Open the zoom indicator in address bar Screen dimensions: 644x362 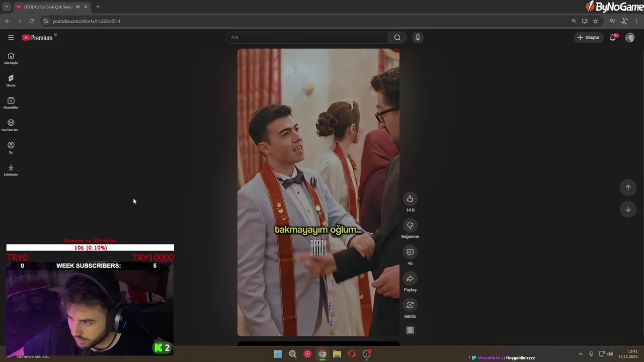coord(574,21)
